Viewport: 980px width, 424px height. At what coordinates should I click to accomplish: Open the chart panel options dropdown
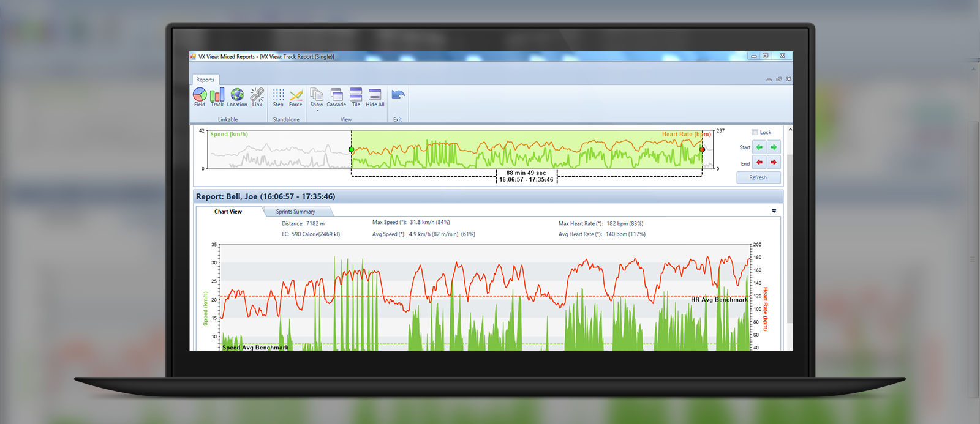(774, 211)
